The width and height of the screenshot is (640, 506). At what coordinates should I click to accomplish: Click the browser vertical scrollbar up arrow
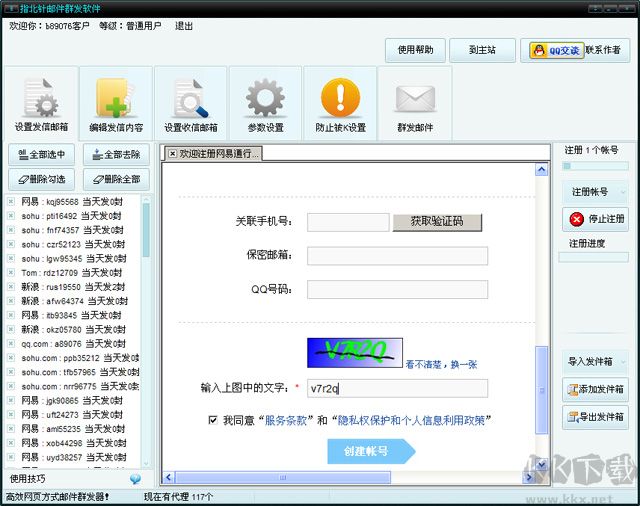[542, 169]
